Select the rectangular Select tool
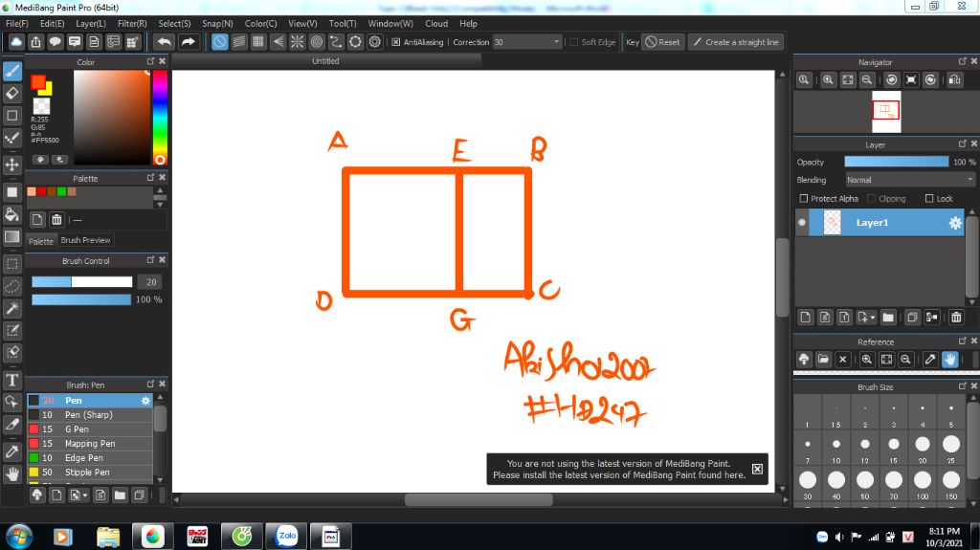This screenshot has width=980, height=550. click(11, 264)
